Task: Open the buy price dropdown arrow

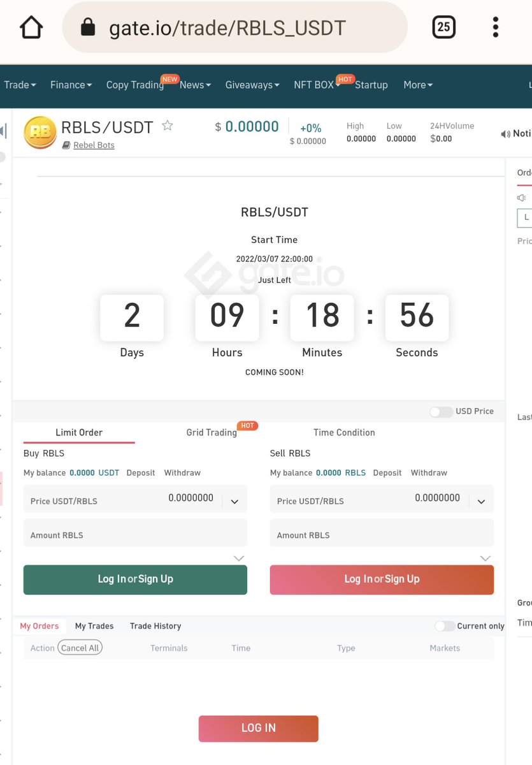Action: point(234,502)
